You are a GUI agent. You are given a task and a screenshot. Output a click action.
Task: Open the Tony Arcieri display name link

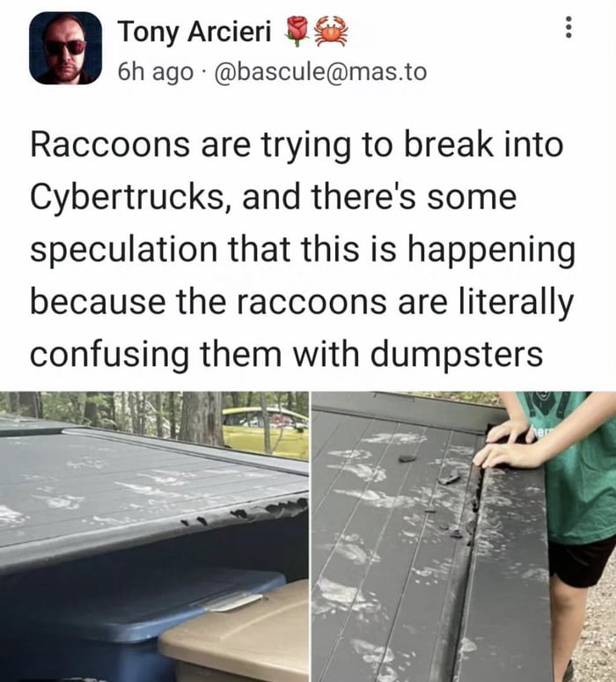(194, 32)
